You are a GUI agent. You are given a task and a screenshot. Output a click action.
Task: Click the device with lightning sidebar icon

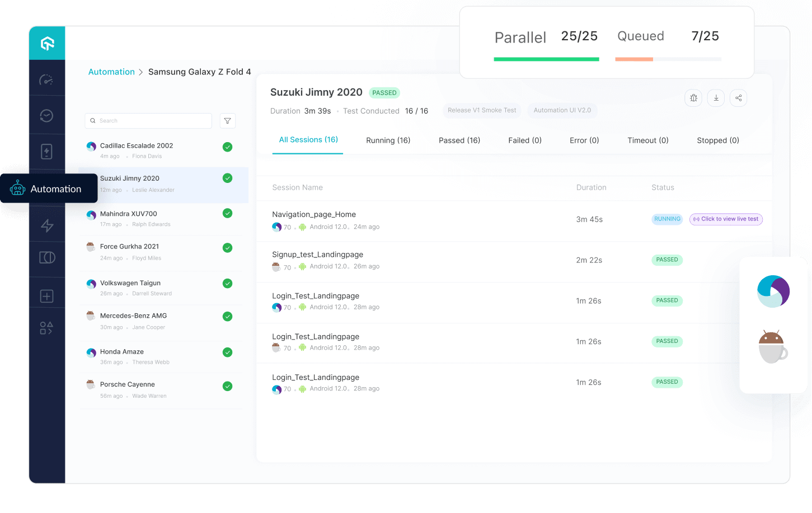[x=47, y=151]
